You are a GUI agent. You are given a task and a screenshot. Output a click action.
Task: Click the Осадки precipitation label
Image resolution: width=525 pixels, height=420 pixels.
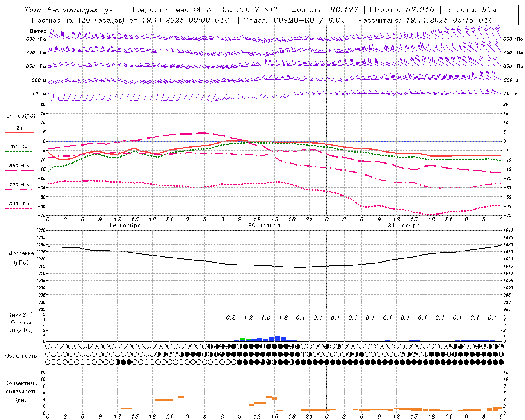click(x=21, y=322)
